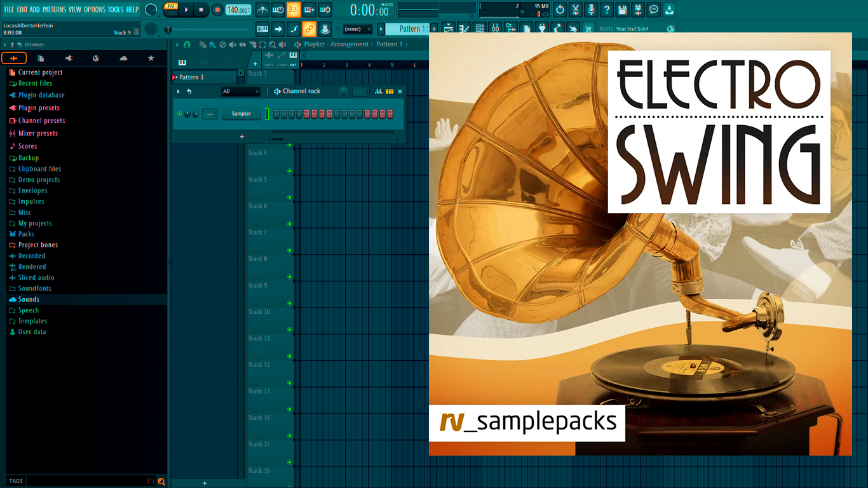Switch to browser plugins tab icon

(69, 58)
